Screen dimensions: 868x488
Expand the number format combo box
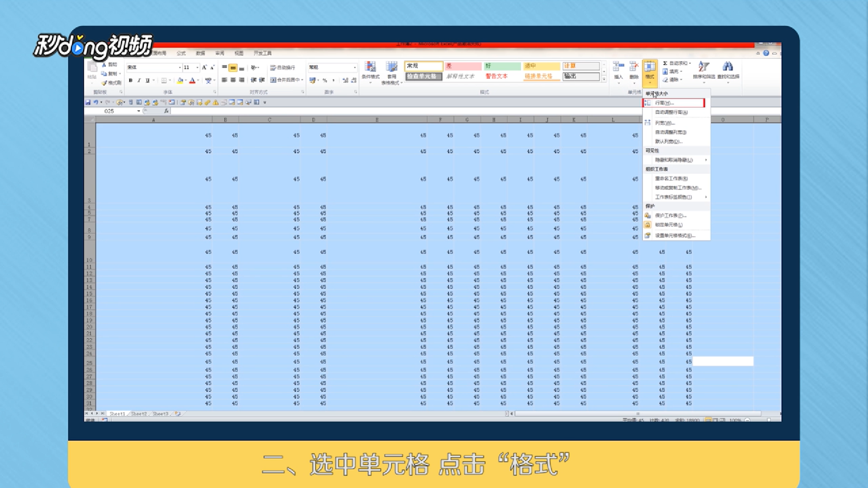[355, 67]
